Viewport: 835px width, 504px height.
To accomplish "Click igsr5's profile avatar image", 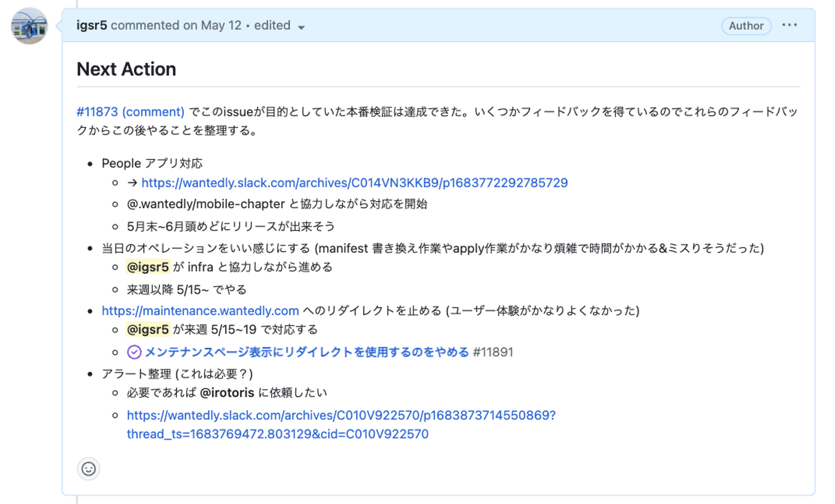I will point(29,26).
